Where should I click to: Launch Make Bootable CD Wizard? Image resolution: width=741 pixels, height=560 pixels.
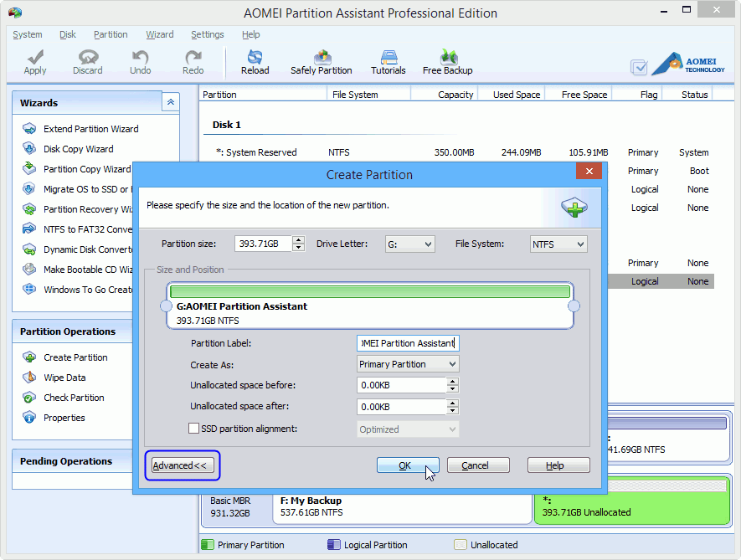tap(76, 270)
